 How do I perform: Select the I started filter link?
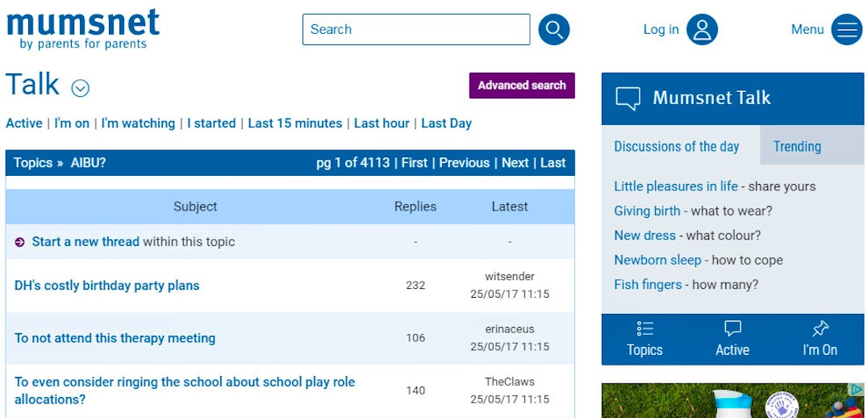coord(211,123)
